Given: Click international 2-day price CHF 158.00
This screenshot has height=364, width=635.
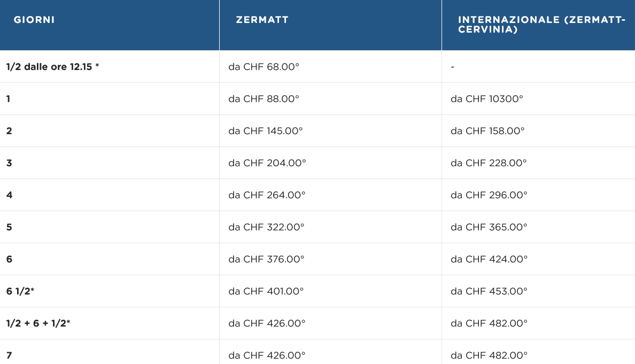Looking at the screenshot, I should pos(487,131).
